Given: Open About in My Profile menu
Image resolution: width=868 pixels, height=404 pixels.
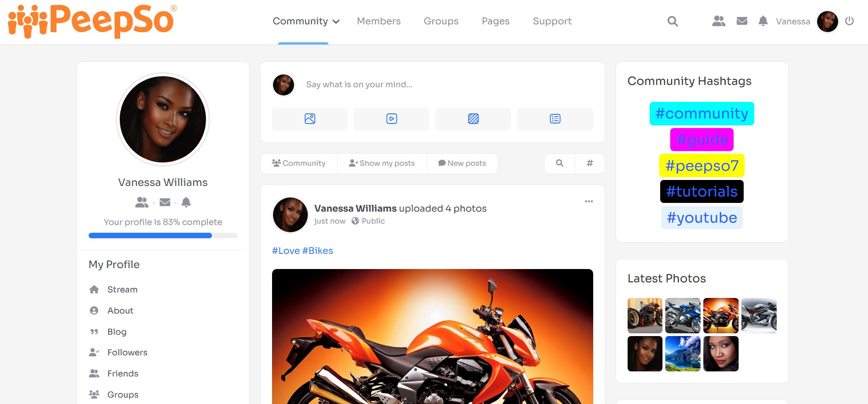Looking at the screenshot, I should (x=120, y=311).
